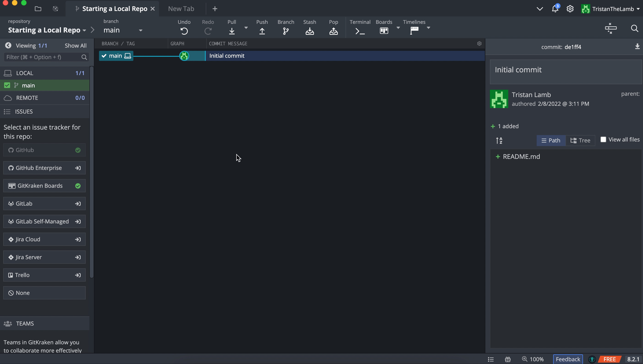Image resolution: width=643 pixels, height=364 pixels.
Task: Expand the TEAMS section
Action: [44, 323]
